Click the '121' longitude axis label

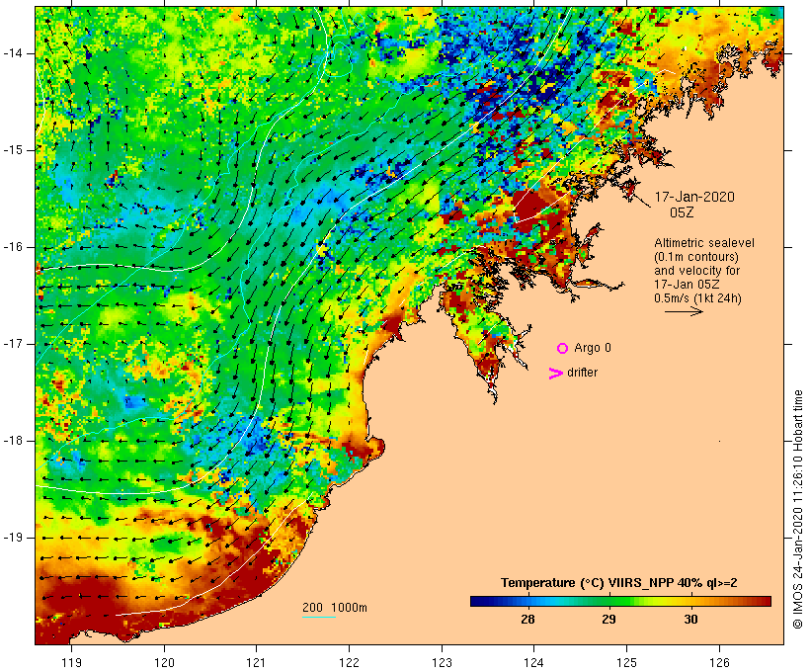pyautogui.click(x=256, y=662)
